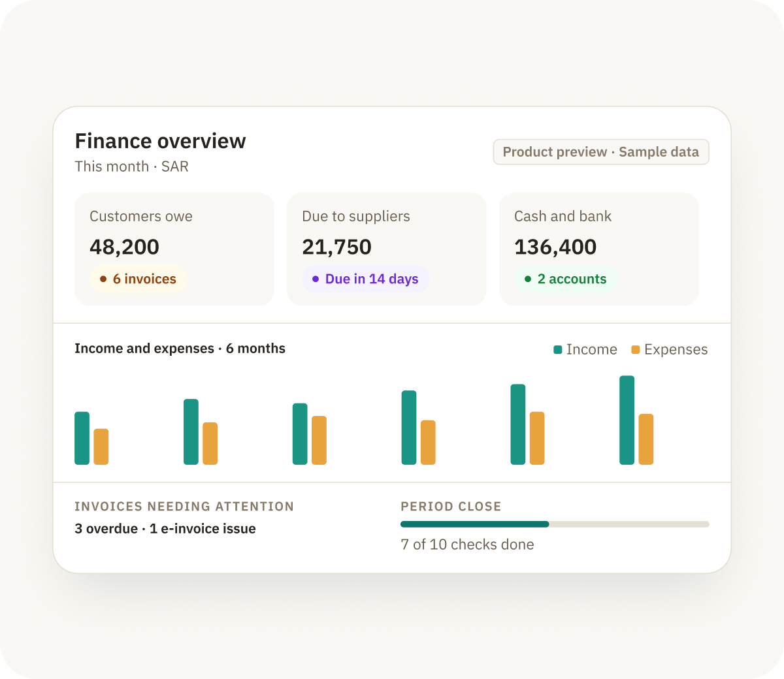This screenshot has height=679, width=784.
Task: Click the 7 of 10 checks done label
Action: click(467, 545)
